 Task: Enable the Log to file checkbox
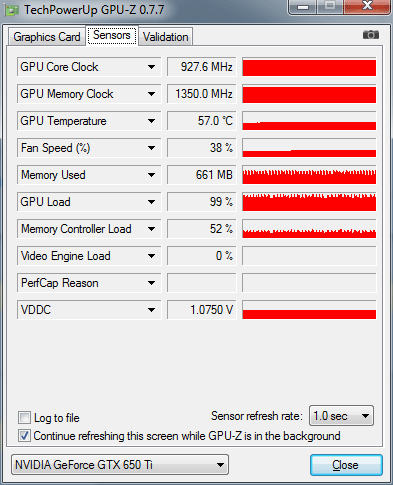[x=24, y=417]
